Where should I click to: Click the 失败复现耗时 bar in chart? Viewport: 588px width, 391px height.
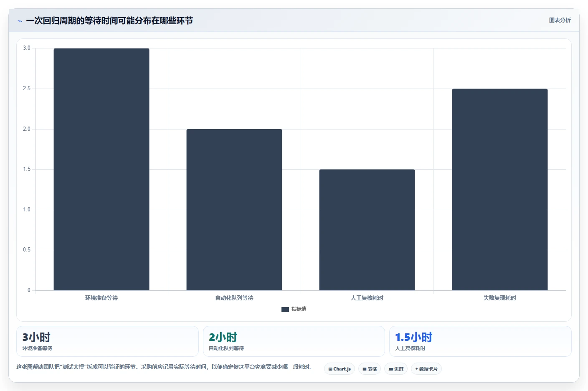pyautogui.click(x=500, y=189)
